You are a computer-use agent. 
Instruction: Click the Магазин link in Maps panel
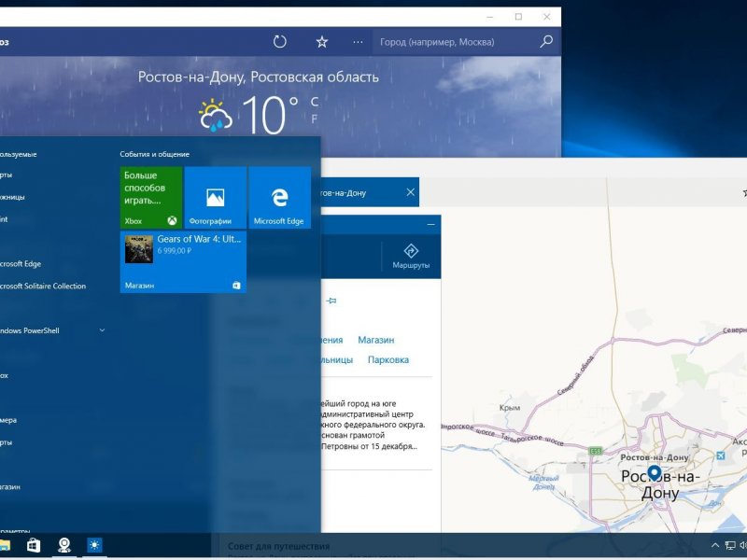tap(376, 340)
